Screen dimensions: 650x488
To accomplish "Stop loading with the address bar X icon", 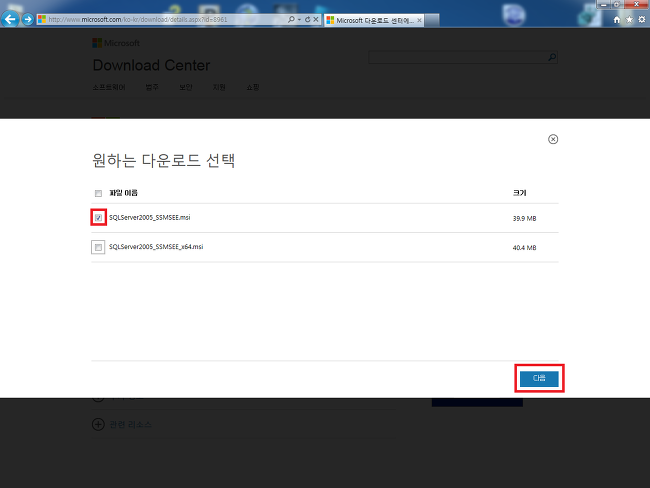I will (x=316, y=19).
